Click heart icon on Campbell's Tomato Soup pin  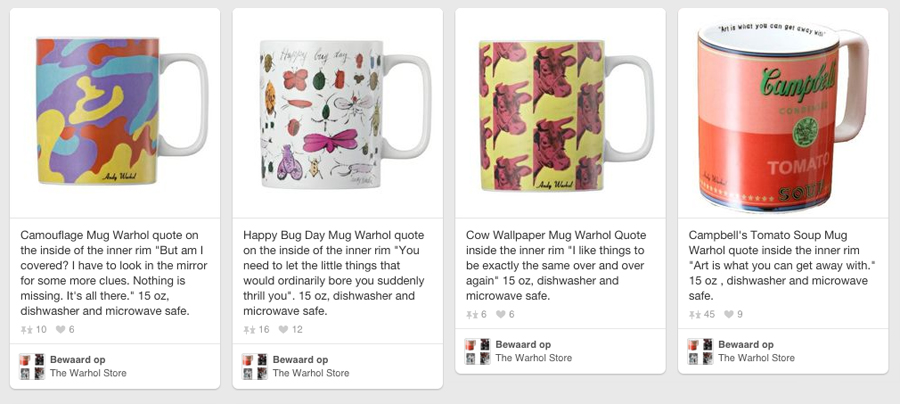click(x=729, y=315)
